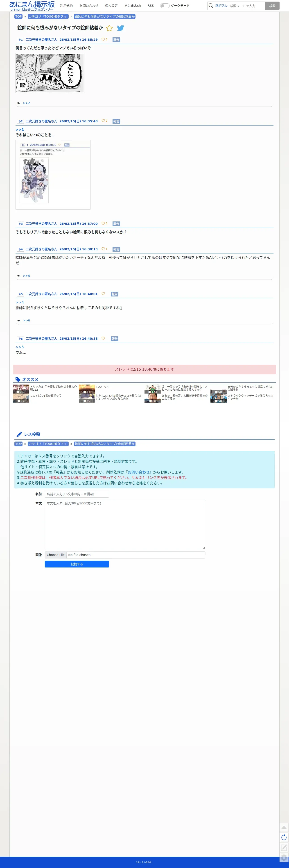Open the なにも manga image thumbnail
Image resolution: width=289 pixels, height=868 pixels.
point(50,73)
